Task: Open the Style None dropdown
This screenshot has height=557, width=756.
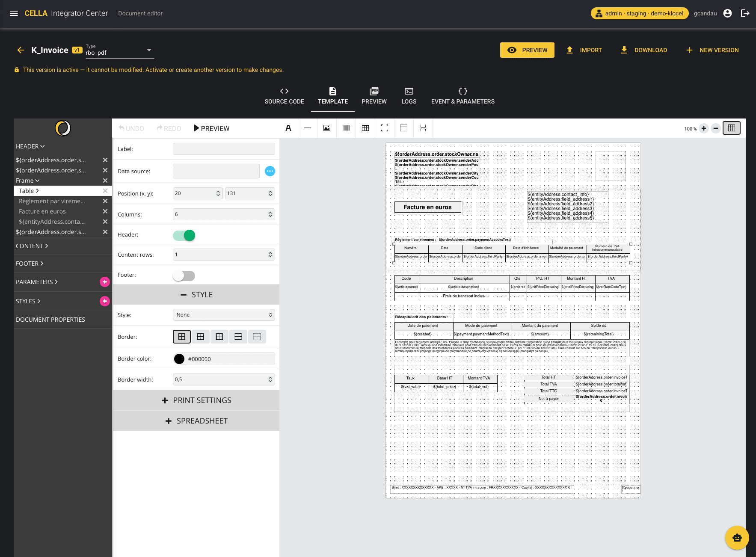Action: click(224, 315)
